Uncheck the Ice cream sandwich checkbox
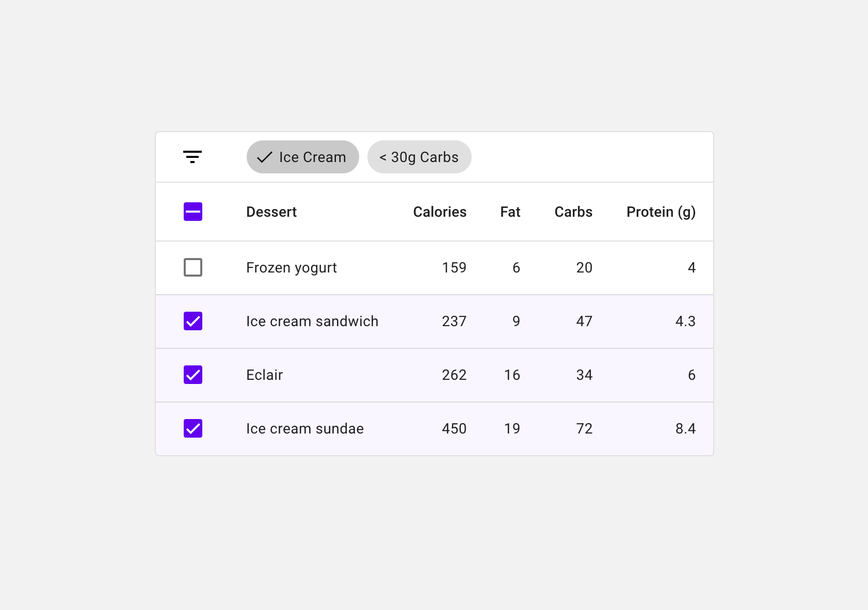Screen dimensions: 868x610 pyautogui.click(x=193, y=321)
